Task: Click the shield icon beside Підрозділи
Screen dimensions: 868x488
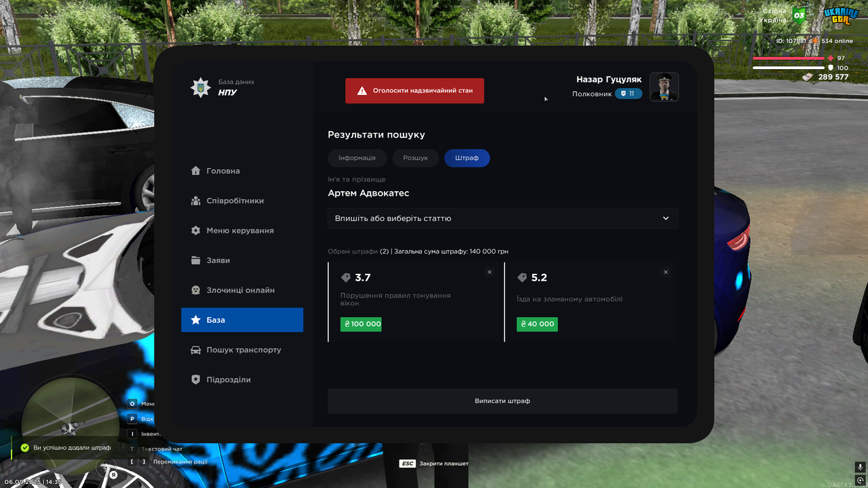Action: point(196,380)
